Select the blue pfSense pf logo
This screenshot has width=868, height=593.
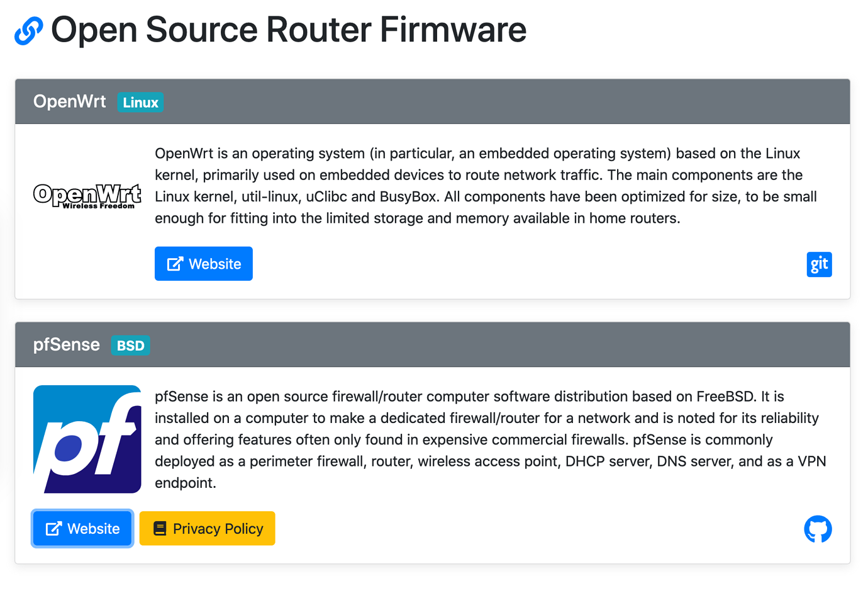[87, 439]
